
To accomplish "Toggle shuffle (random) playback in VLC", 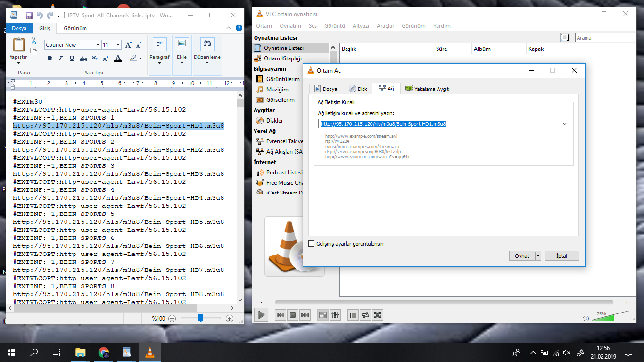I will [x=377, y=315].
